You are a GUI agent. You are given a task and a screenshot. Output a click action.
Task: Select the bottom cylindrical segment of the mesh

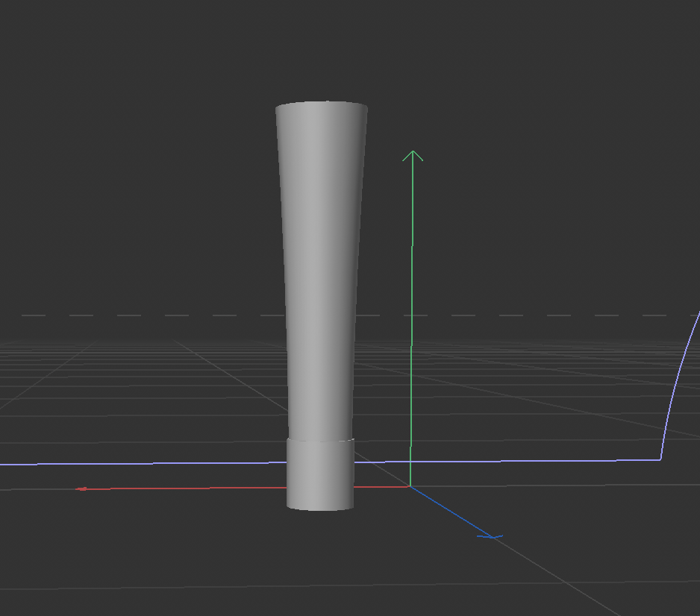click(x=319, y=474)
